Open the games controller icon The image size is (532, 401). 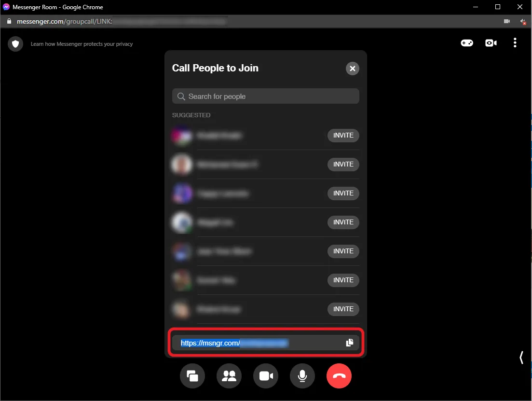point(467,43)
